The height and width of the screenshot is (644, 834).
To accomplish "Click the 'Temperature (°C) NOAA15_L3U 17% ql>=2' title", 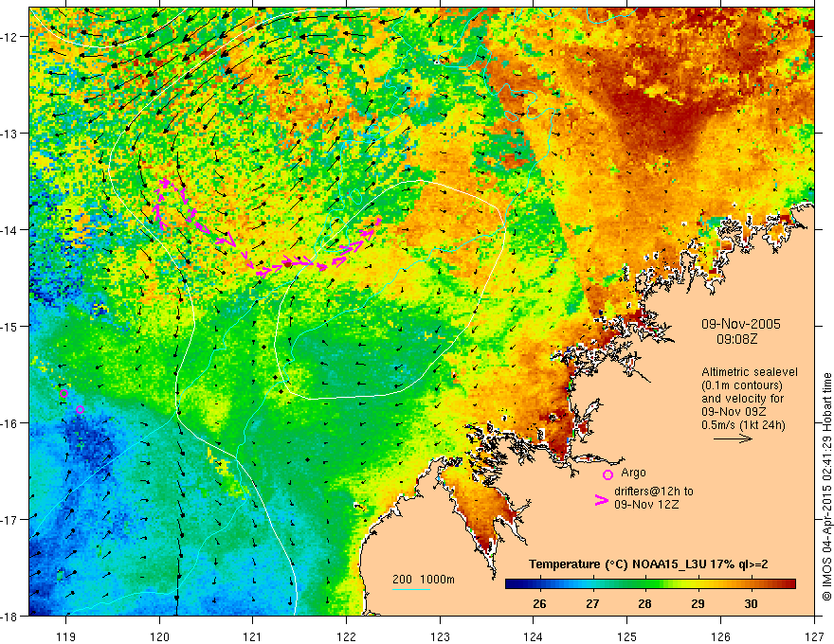I will 648,564.
